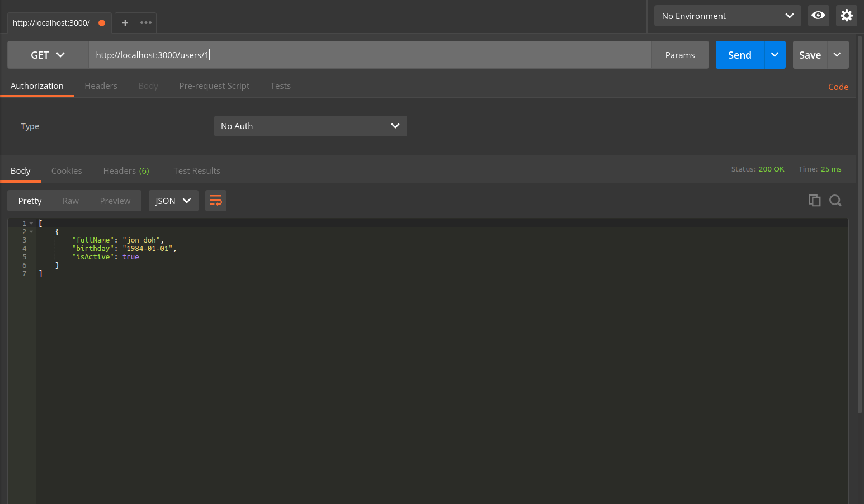Open the response Cookies tab
864x504 pixels.
point(67,170)
